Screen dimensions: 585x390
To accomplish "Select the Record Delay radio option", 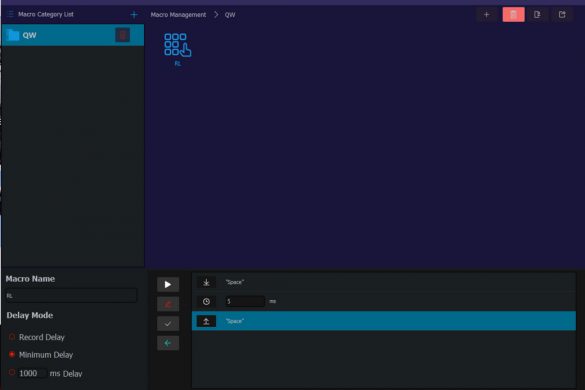I will (x=12, y=337).
